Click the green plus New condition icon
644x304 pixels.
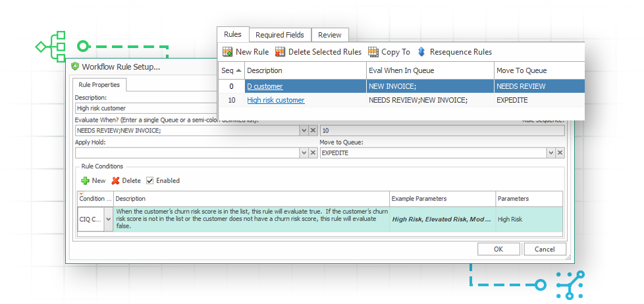86,180
